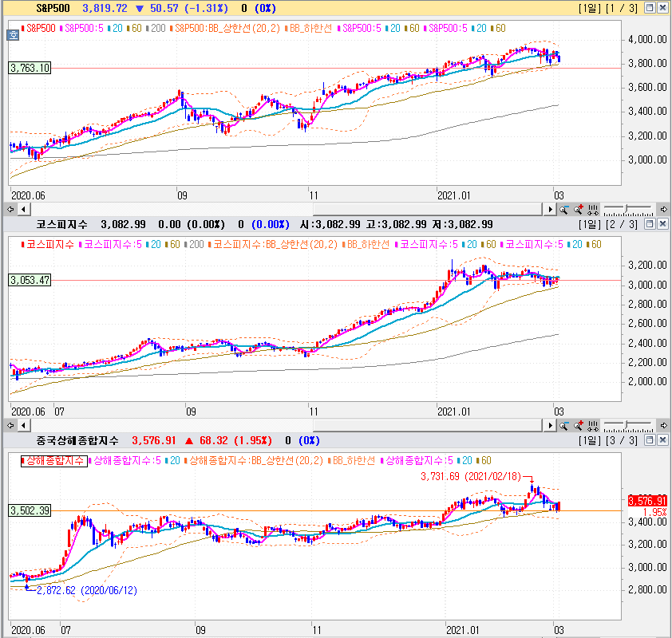This screenshot has height=638, width=672.
Task: Click the 중국상해종합지수 title in the header bar
Action: [77, 440]
